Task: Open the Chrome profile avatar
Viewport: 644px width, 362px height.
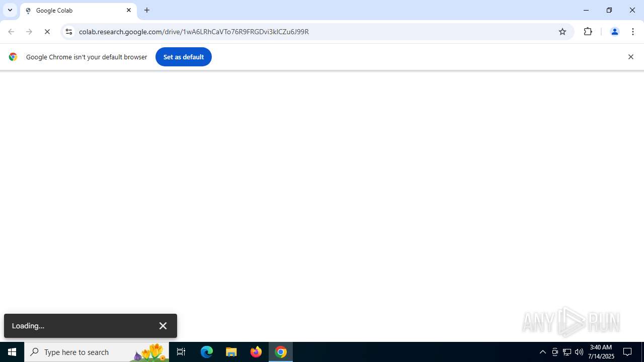Action: [614, 32]
